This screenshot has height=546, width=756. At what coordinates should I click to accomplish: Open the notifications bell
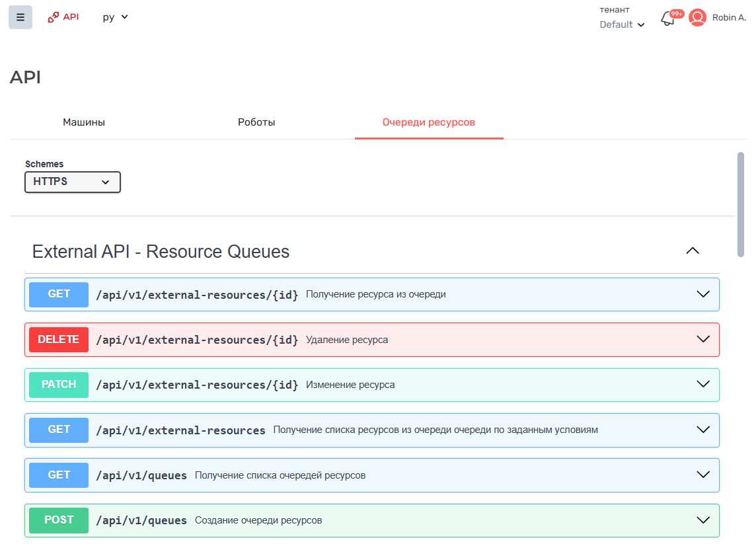click(668, 19)
